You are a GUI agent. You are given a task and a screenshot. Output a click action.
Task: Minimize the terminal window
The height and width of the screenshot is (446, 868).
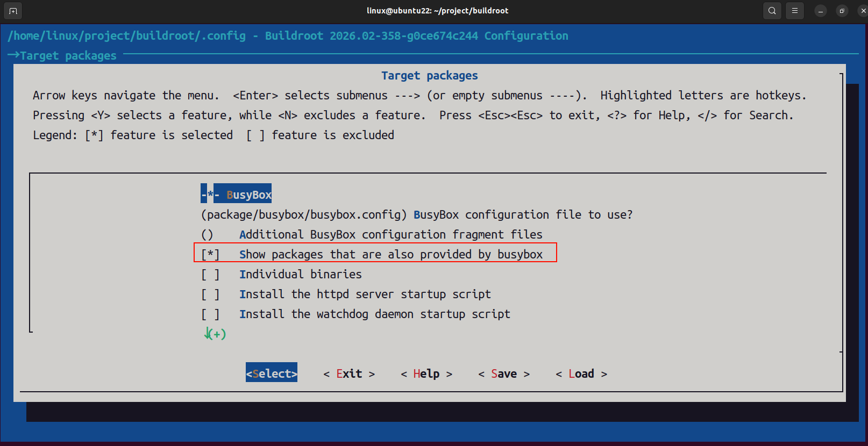click(x=820, y=11)
